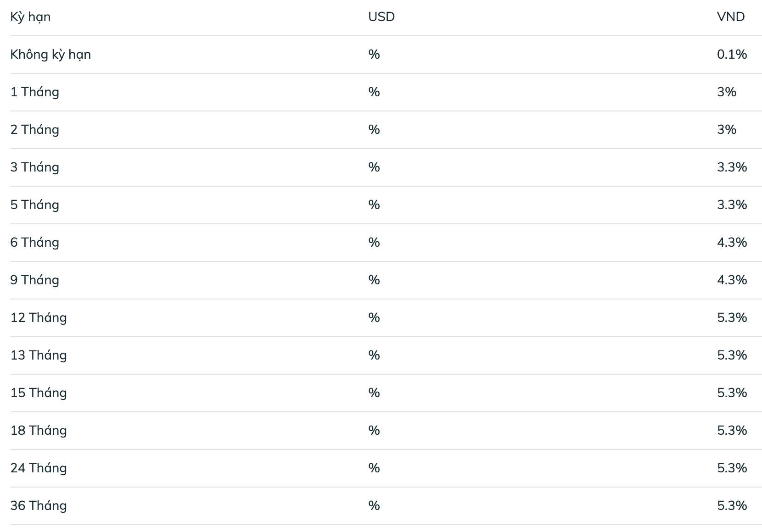This screenshot has width=762, height=532.
Task: Click the 24 Tháng term label
Action: pyautogui.click(x=39, y=468)
